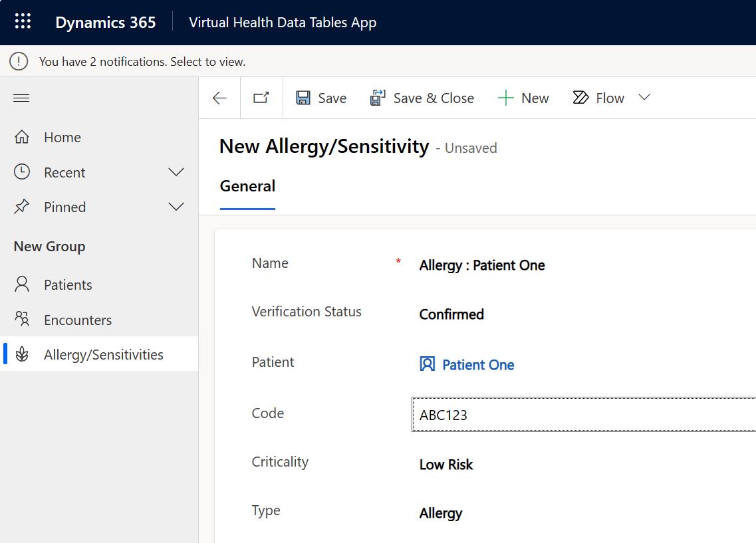Click the New button text
The height and width of the screenshot is (543, 756).
pyautogui.click(x=535, y=98)
